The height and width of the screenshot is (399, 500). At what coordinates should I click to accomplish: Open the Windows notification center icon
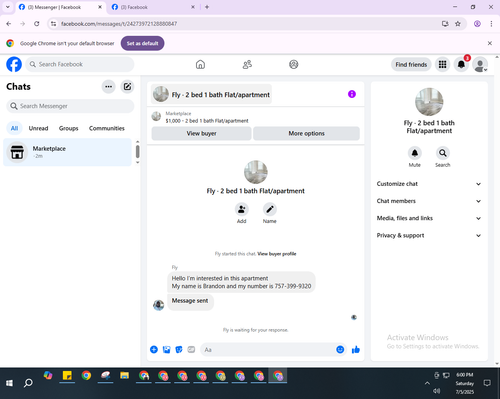(487, 383)
